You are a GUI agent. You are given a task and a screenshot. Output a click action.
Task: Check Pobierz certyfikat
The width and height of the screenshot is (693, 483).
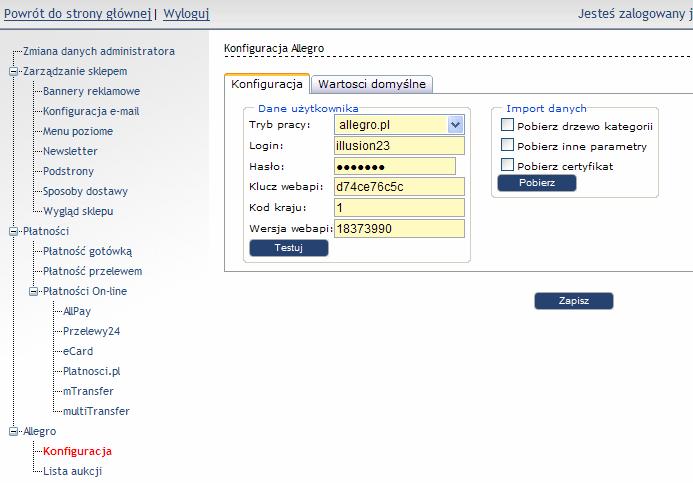[507, 165]
